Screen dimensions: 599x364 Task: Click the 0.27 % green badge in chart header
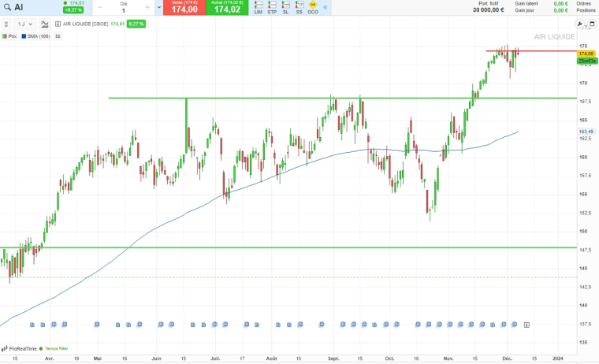136,24
